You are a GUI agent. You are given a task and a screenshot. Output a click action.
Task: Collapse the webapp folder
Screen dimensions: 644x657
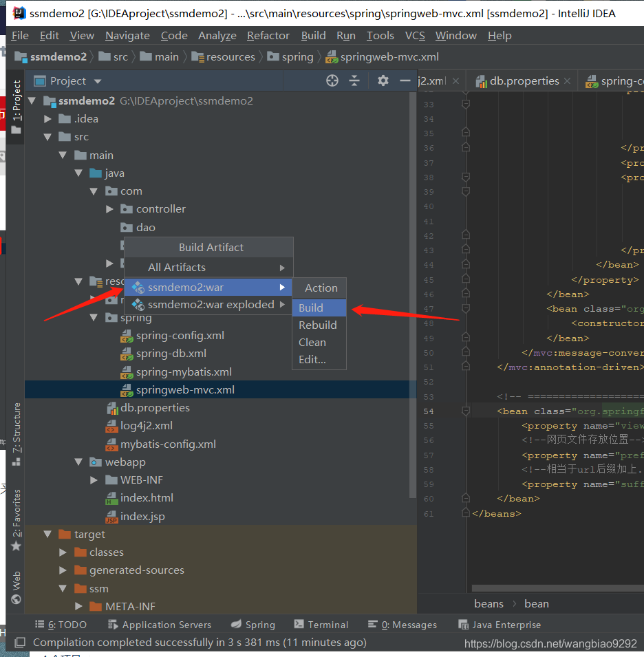[x=78, y=462]
